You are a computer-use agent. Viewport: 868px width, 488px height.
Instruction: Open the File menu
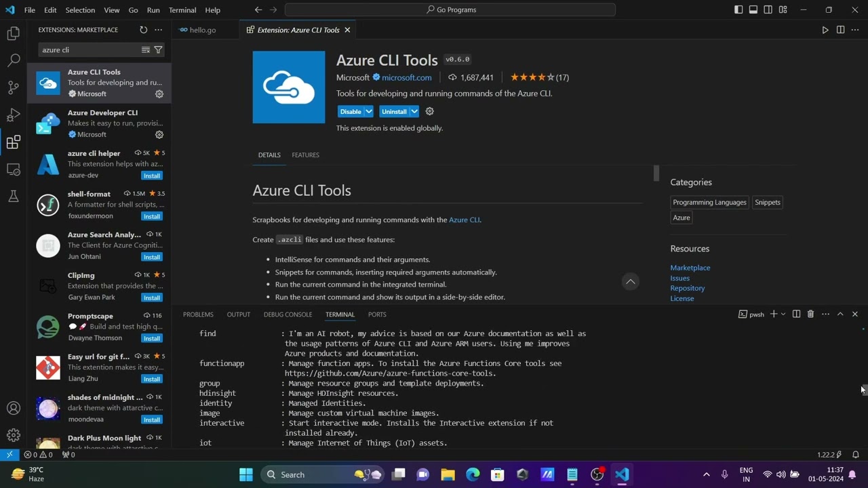point(30,9)
